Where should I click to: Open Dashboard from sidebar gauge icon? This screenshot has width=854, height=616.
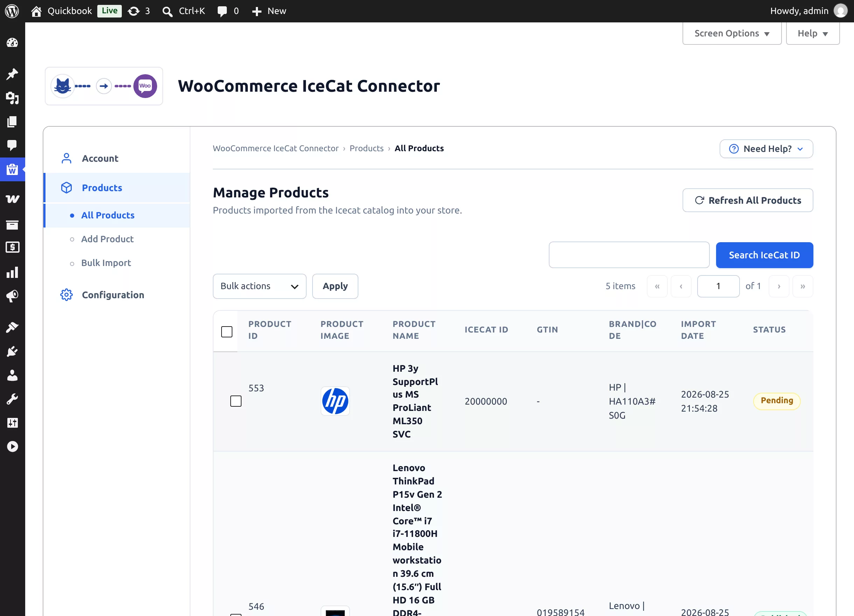coord(12,43)
